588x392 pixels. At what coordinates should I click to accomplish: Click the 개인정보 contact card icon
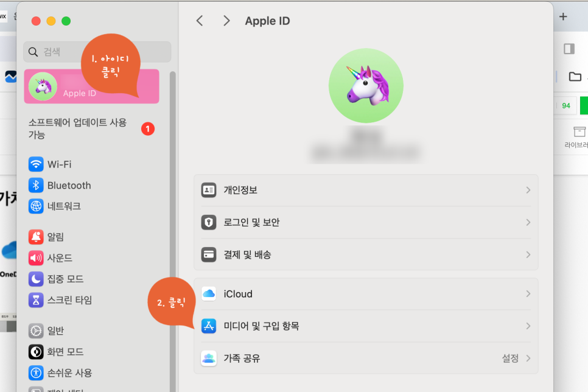pyautogui.click(x=209, y=190)
